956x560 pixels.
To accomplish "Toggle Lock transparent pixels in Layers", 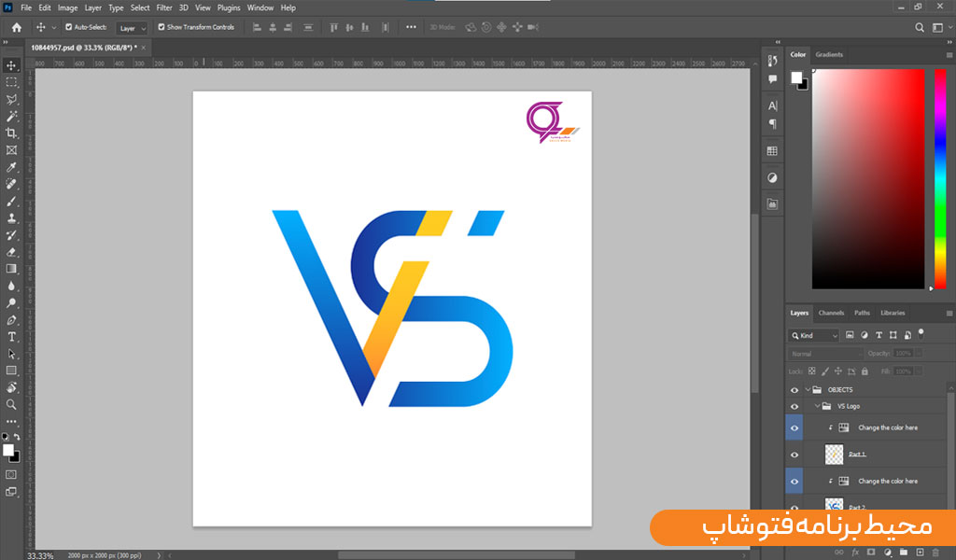I will pos(811,371).
